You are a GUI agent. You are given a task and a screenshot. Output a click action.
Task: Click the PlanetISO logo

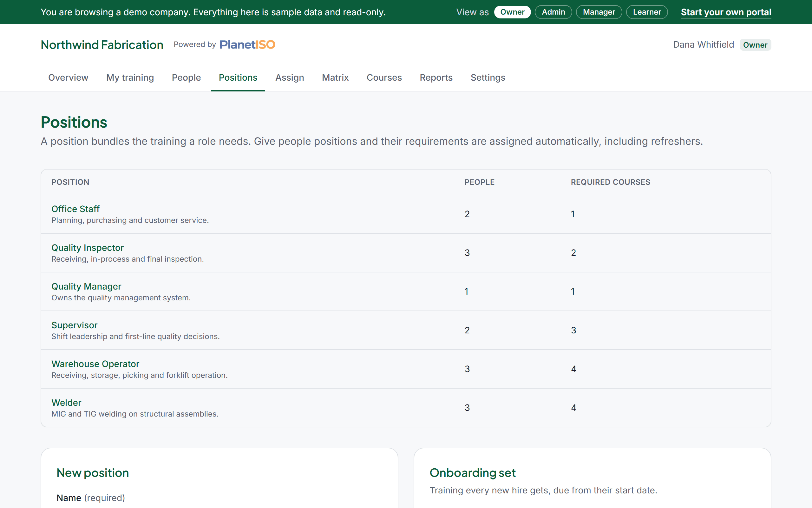(247, 44)
